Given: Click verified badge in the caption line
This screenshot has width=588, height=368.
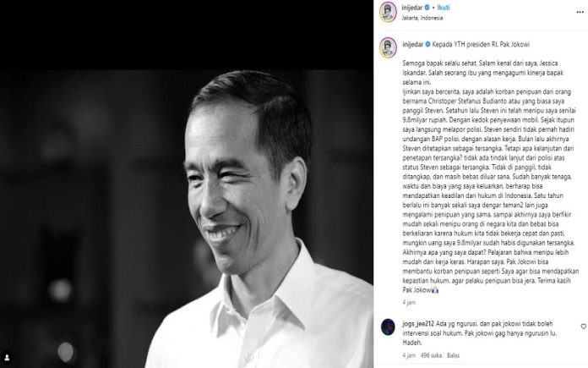Looking at the screenshot, I should pyautogui.click(x=427, y=44).
